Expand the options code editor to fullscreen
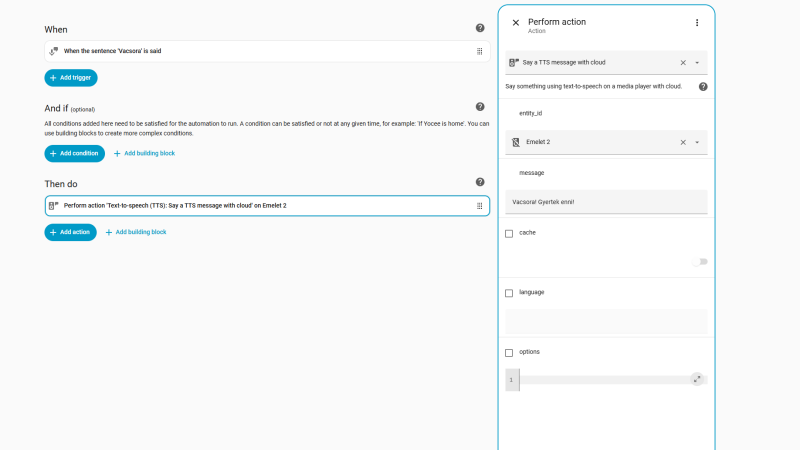800x450 pixels. pos(697,379)
